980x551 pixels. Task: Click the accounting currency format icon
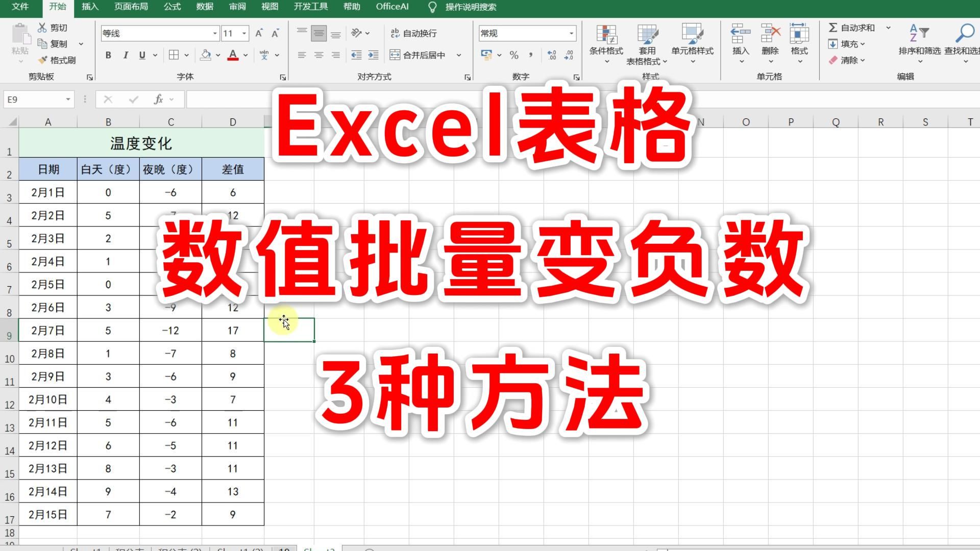(x=486, y=55)
